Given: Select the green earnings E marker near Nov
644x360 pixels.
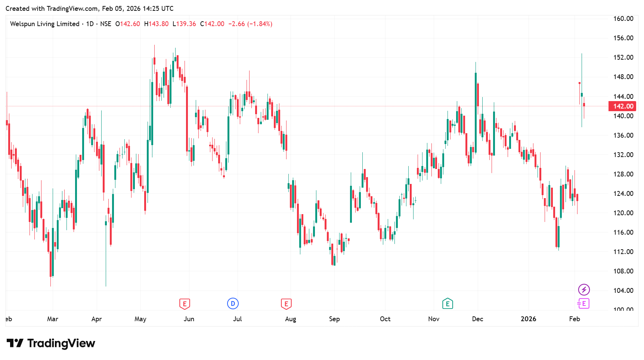Looking at the screenshot, I should [448, 304].
